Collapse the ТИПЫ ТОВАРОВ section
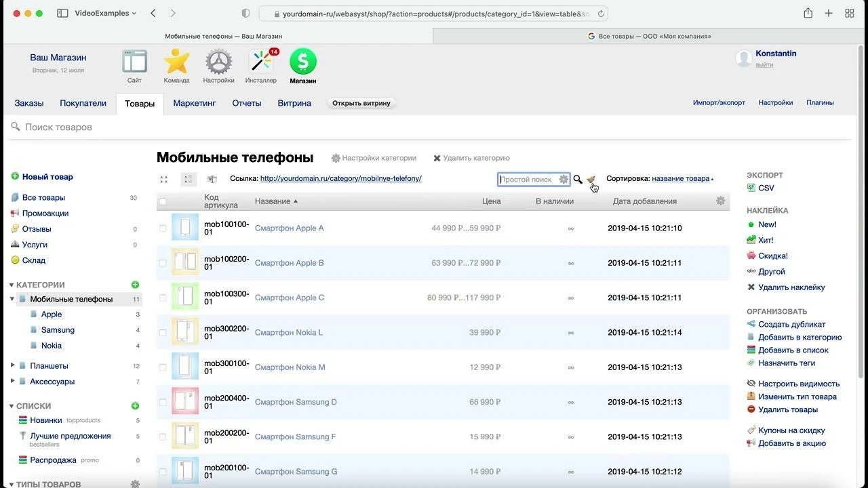The width and height of the screenshot is (868, 488). [x=12, y=485]
